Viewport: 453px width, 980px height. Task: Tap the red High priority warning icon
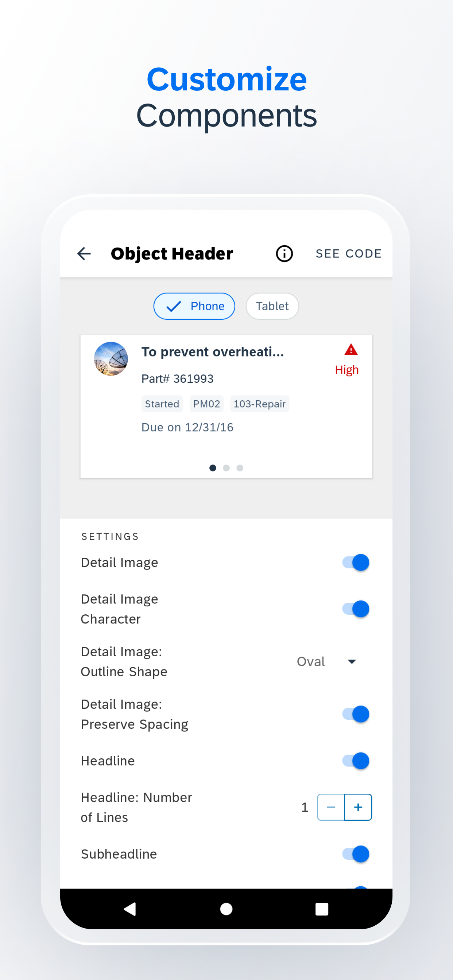point(351,350)
